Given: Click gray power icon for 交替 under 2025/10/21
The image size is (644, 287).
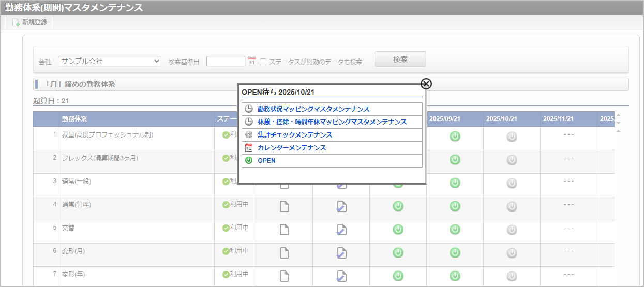Looking at the screenshot, I should (x=512, y=230).
